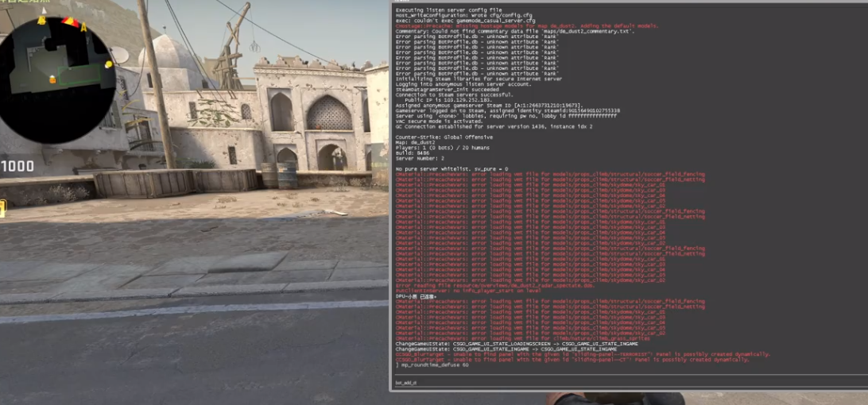Select 'Initializing Steam libraries for secure Internet server'
This screenshot has height=405, width=868.
pos(479,79)
